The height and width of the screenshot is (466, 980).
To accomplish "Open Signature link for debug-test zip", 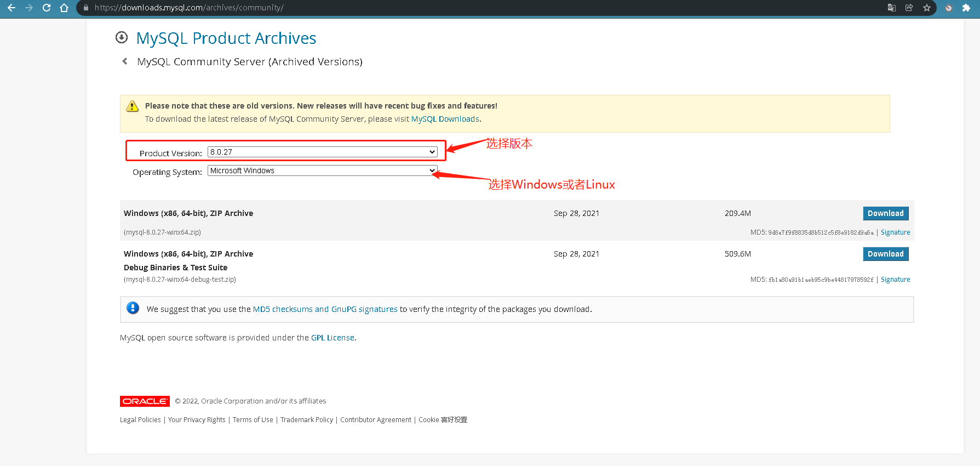I will pos(896,280).
